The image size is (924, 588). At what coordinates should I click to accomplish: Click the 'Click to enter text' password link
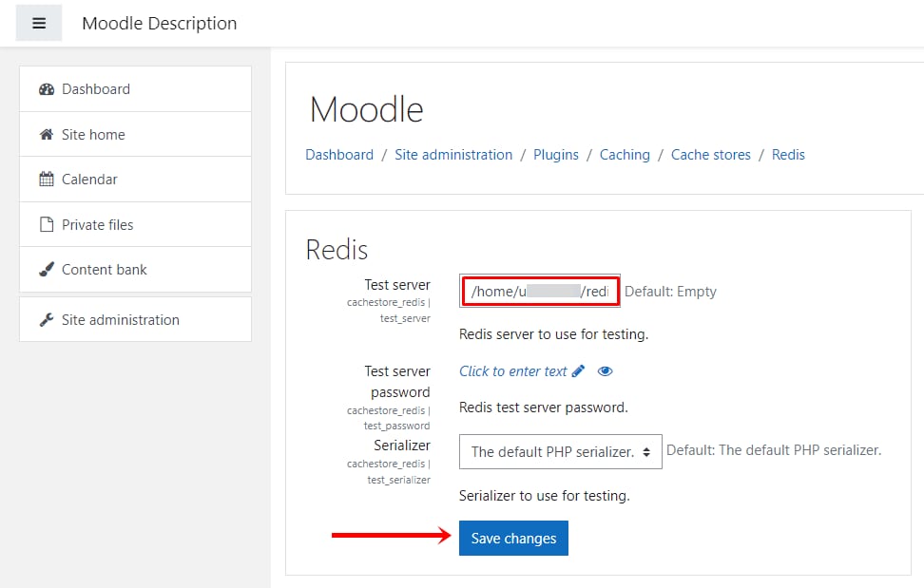coord(513,371)
